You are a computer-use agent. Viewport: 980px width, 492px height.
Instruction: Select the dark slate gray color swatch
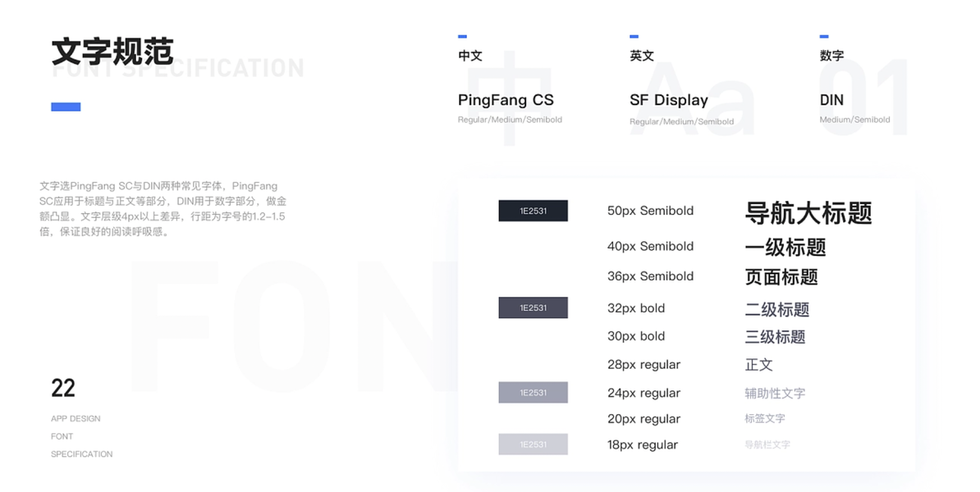[533, 307]
